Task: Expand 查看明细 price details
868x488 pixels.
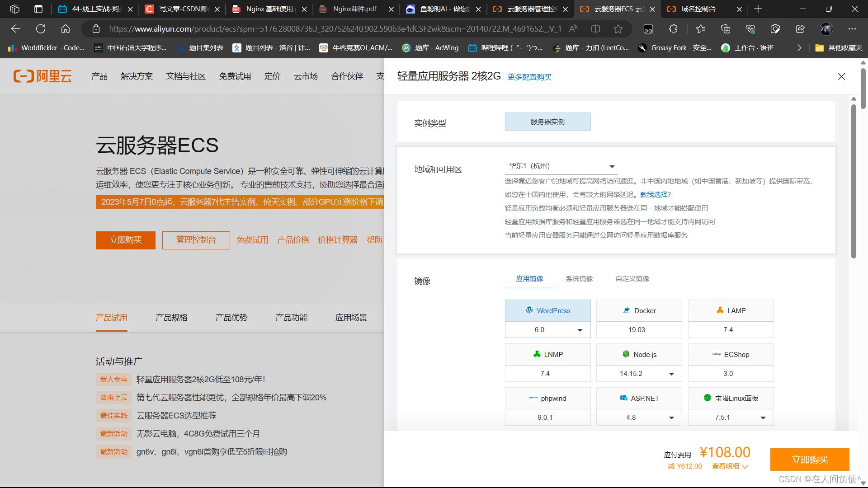Action: pos(730,466)
